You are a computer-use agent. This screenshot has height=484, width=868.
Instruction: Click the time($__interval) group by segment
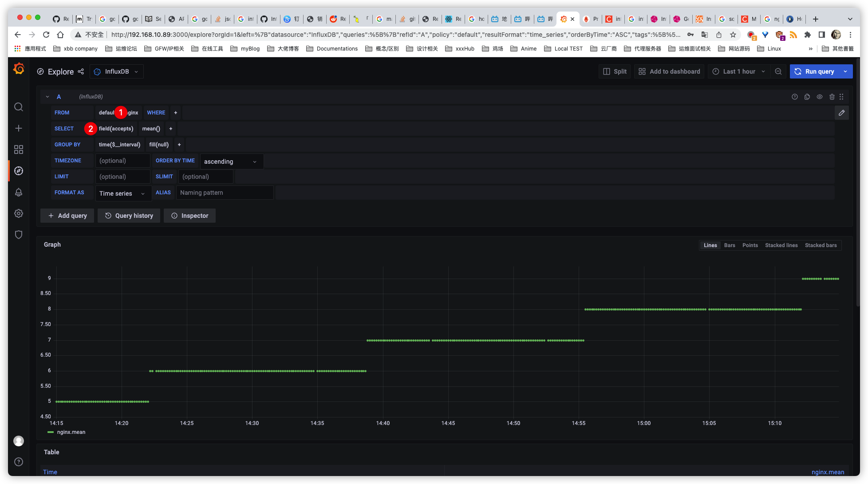119,145
